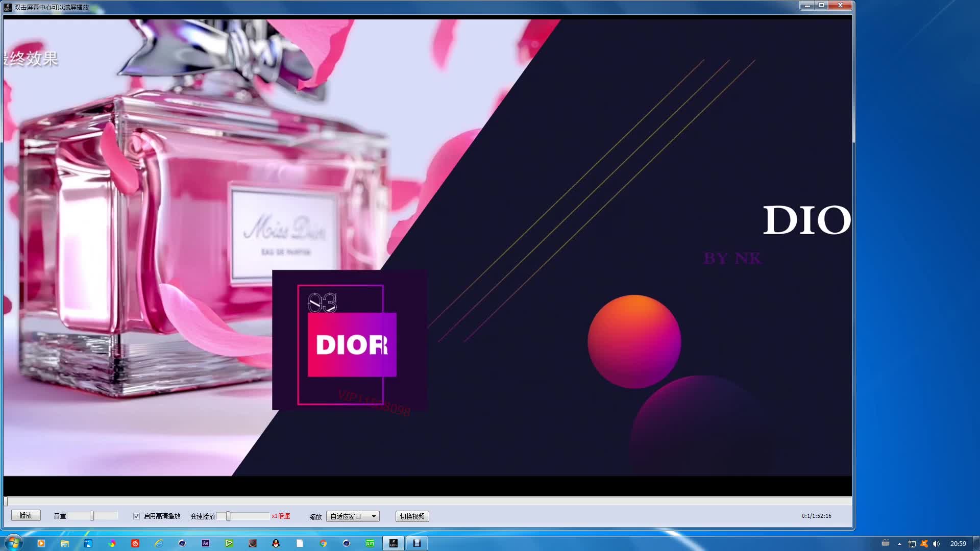
Task: Click the 20:59 clock in the tray
Action: click(959, 544)
